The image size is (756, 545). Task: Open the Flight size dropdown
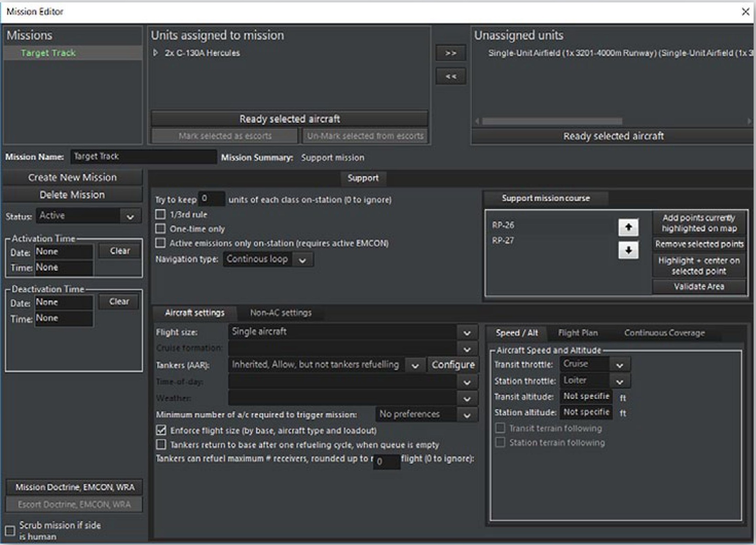(x=466, y=332)
